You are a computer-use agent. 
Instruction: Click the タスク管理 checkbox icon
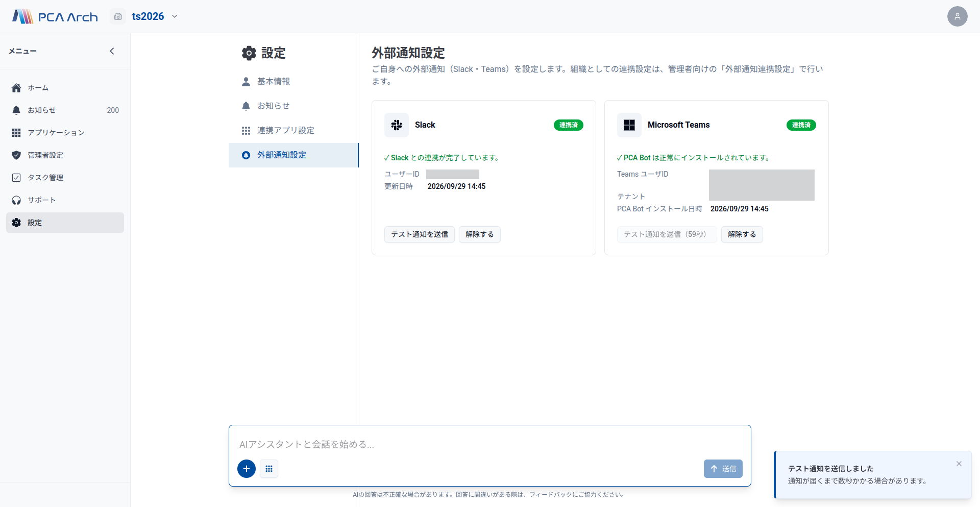[16, 178]
